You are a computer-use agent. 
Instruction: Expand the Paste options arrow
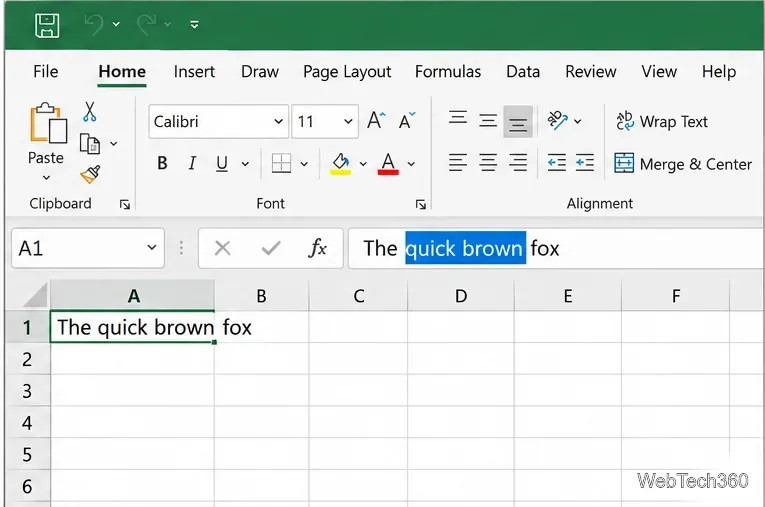coord(46,178)
